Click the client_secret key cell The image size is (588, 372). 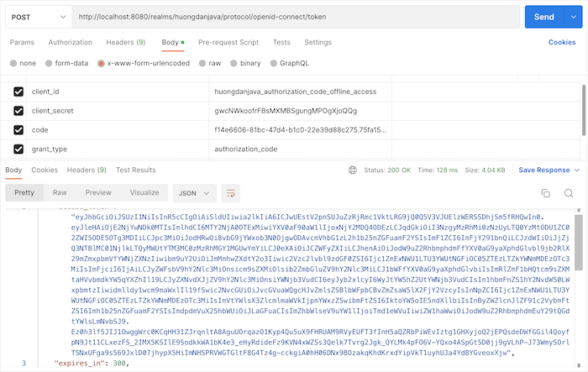pyautogui.click(x=118, y=111)
